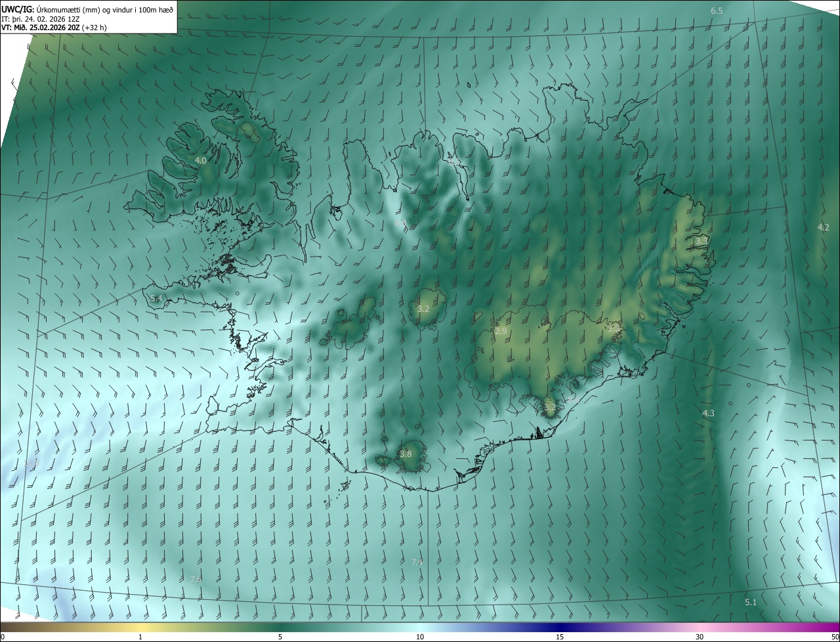Click the 5.1 value label on the map
The image size is (840, 642).
pyautogui.click(x=751, y=603)
